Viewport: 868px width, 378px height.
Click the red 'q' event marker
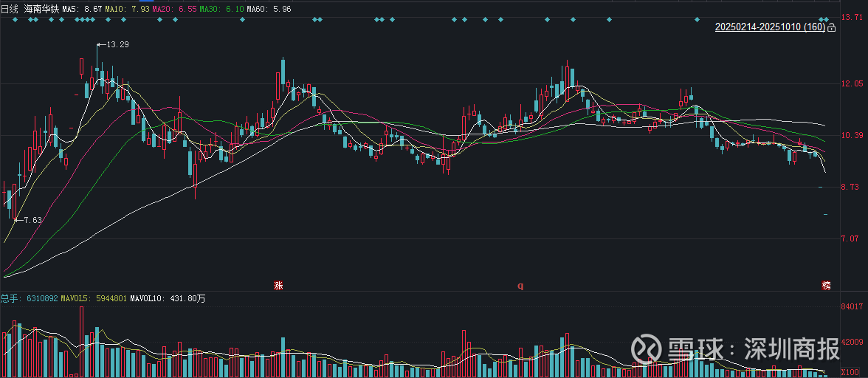click(520, 286)
